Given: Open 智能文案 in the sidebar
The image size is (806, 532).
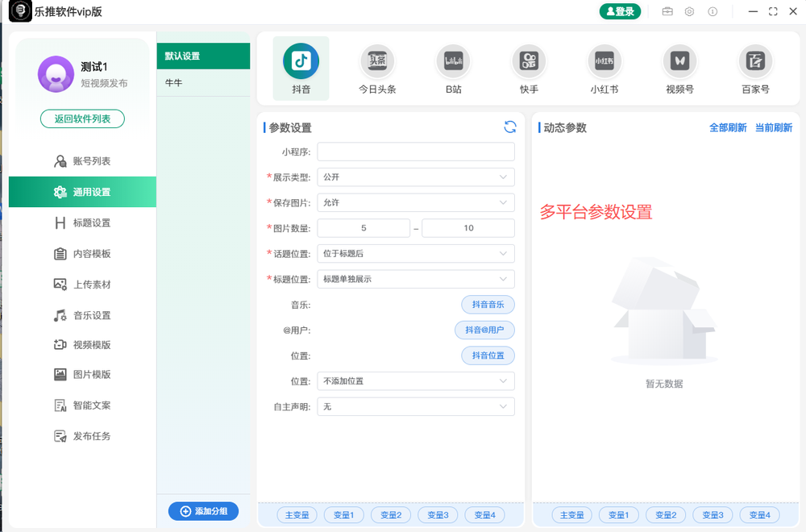Looking at the screenshot, I should pyautogui.click(x=81, y=405).
